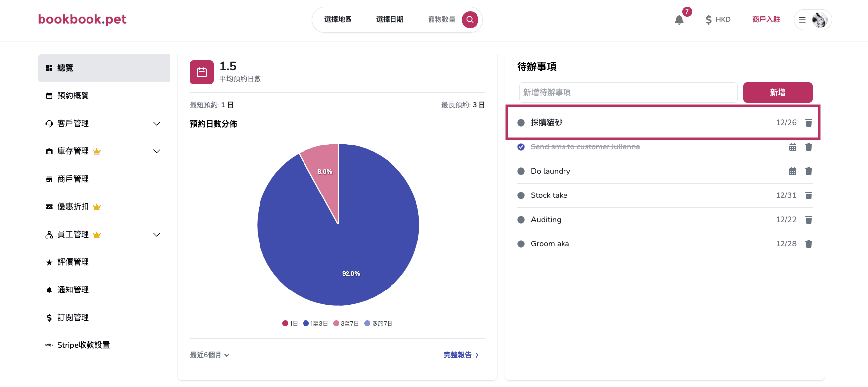
Task: Click the 12/26 due date on 採購貓砂
Action: click(x=786, y=123)
